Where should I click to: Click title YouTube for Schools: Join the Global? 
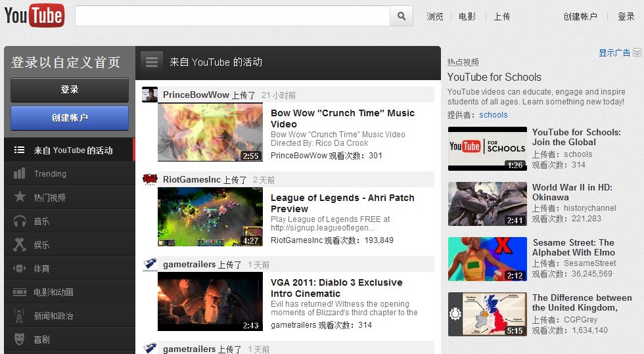coord(577,137)
